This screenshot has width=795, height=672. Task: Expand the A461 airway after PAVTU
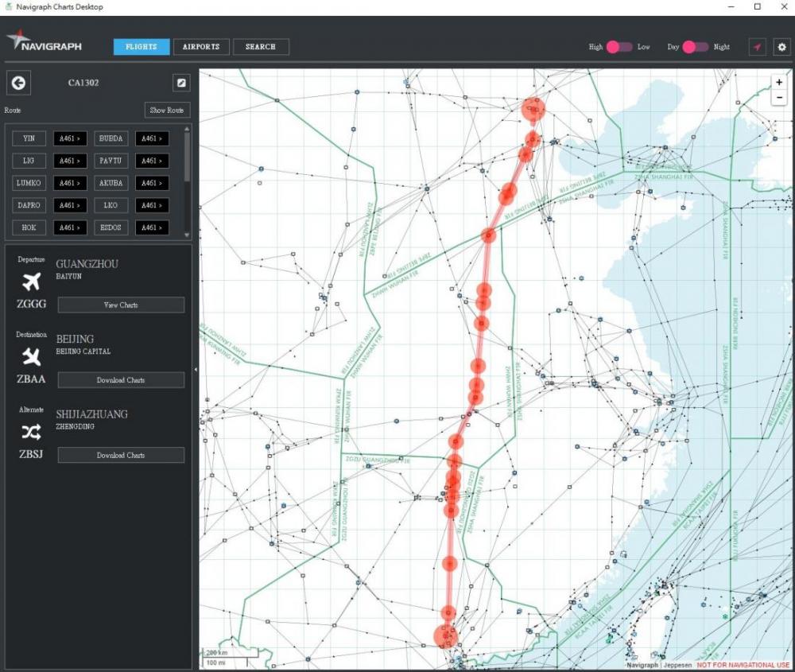[x=152, y=161]
